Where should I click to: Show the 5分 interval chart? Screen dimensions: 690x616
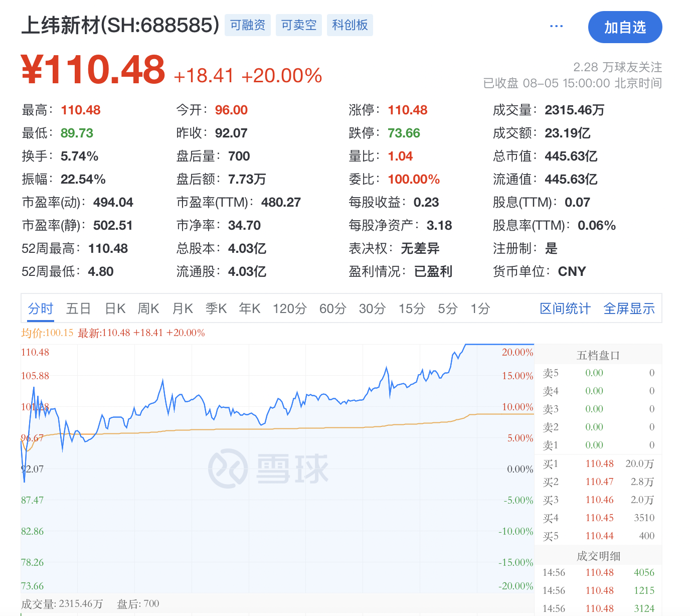click(448, 309)
